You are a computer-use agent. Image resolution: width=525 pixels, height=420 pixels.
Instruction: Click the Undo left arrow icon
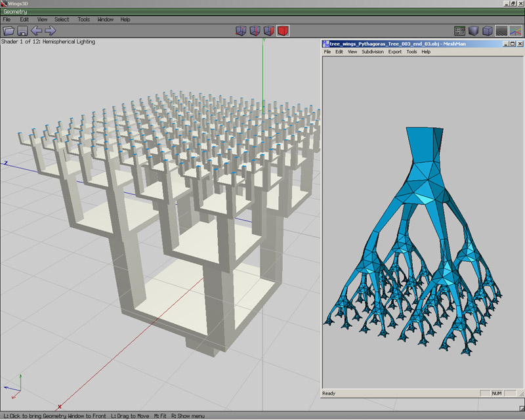[x=37, y=31]
